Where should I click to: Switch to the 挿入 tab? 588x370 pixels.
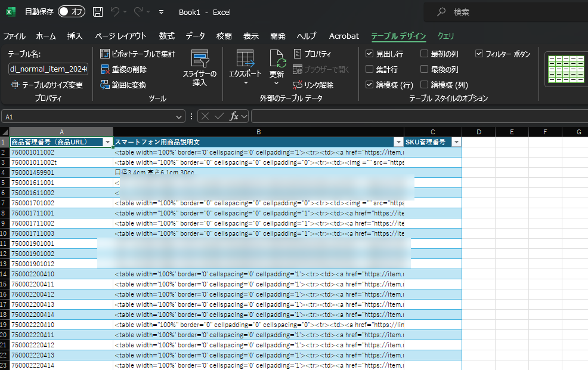[75, 36]
